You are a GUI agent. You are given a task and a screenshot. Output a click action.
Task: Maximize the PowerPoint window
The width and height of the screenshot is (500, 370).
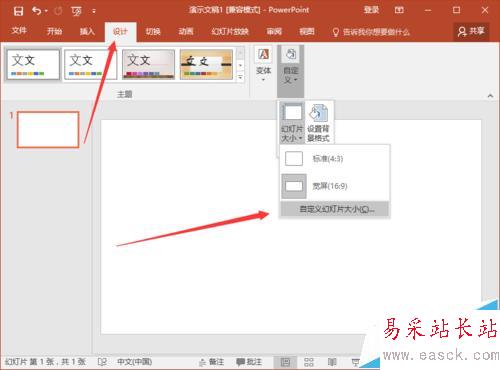pyautogui.click(x=456, y=10)
